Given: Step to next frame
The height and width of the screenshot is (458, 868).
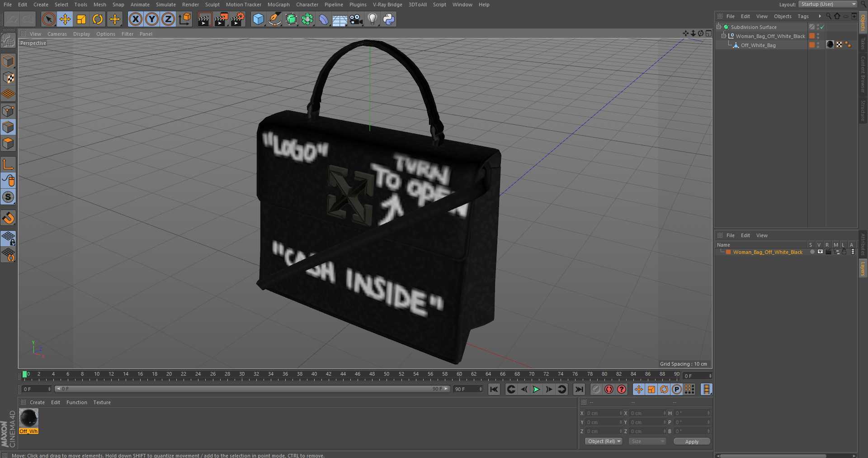Looking at the screenshot, I should tap(549, 389).
